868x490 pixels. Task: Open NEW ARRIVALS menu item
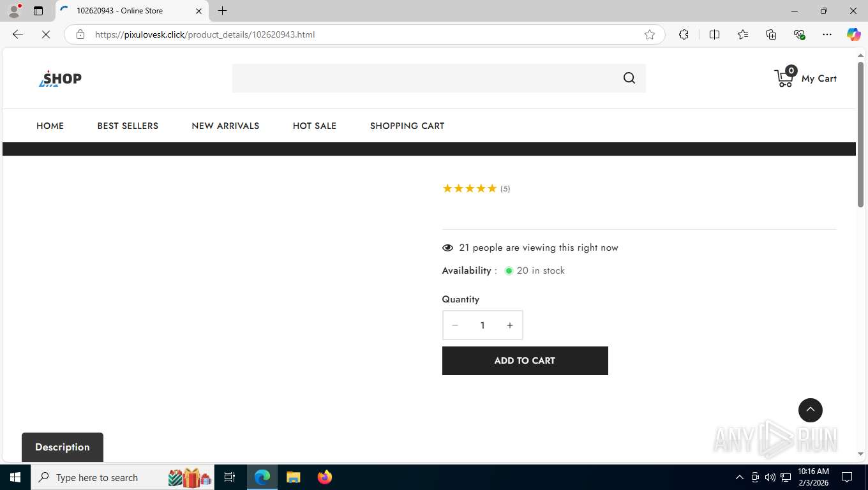point(225,126)
